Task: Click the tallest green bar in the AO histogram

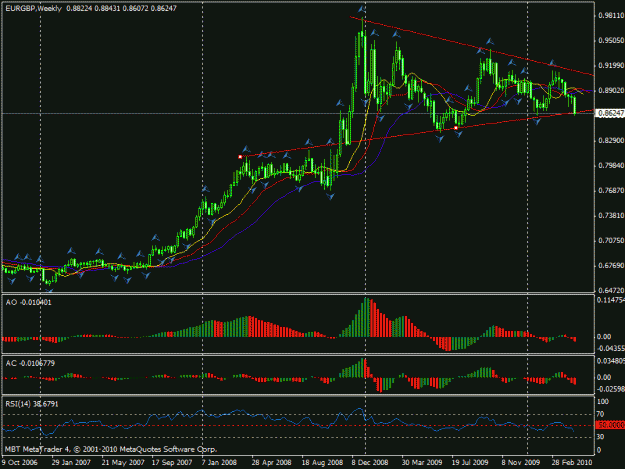Action: coord(366,317)
